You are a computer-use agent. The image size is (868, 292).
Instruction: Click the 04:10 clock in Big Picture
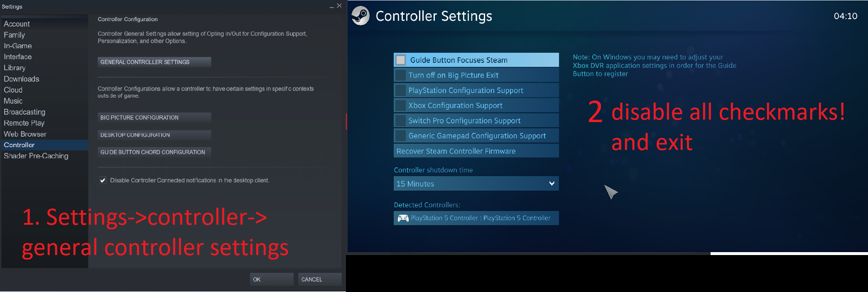pos(846,16)
